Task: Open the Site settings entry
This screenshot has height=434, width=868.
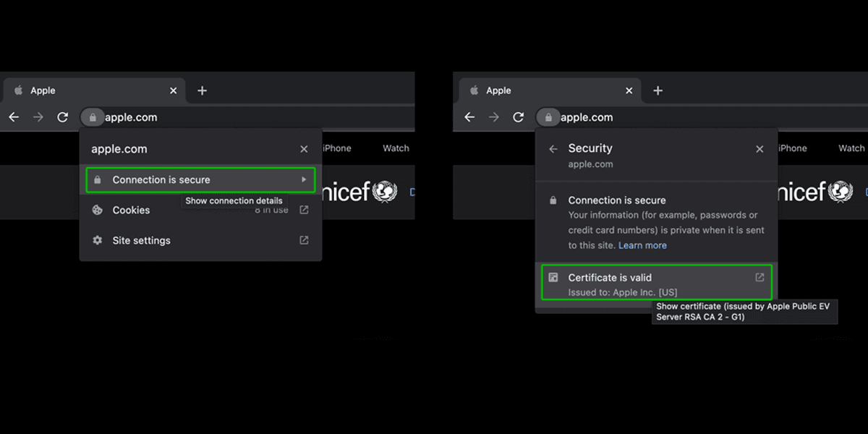Action: click(x=200, y=240)
